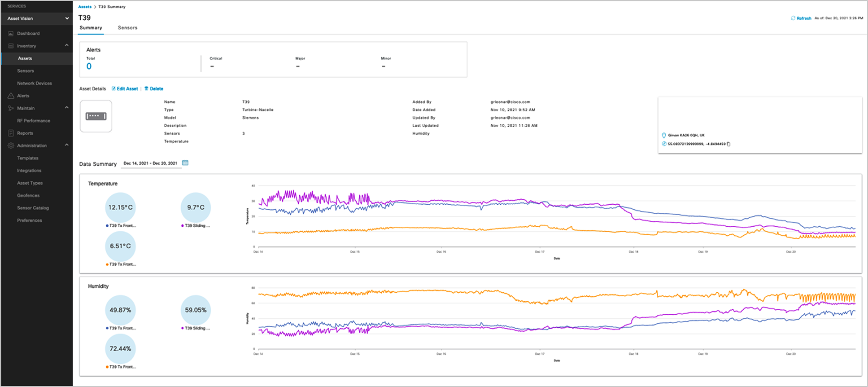Click the Reports icon in sidebar
Screen dimensions: 868x387
pos(11,133)
